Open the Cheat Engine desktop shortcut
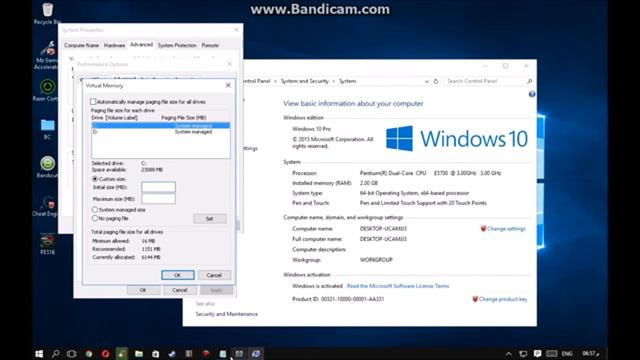 [x=47, y=205]
